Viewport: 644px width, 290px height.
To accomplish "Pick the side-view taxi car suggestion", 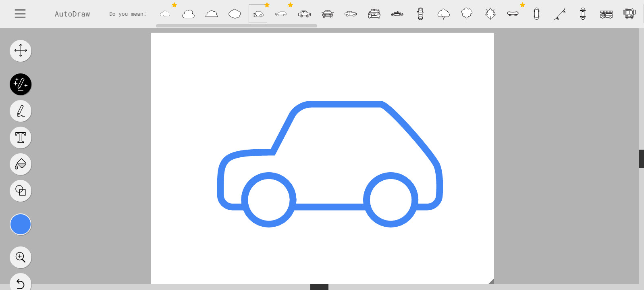I will pyautogui.click(x=397, y=14).
